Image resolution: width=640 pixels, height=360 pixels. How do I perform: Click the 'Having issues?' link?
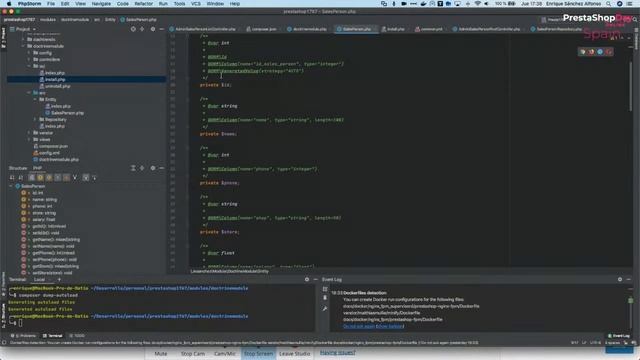338,352
